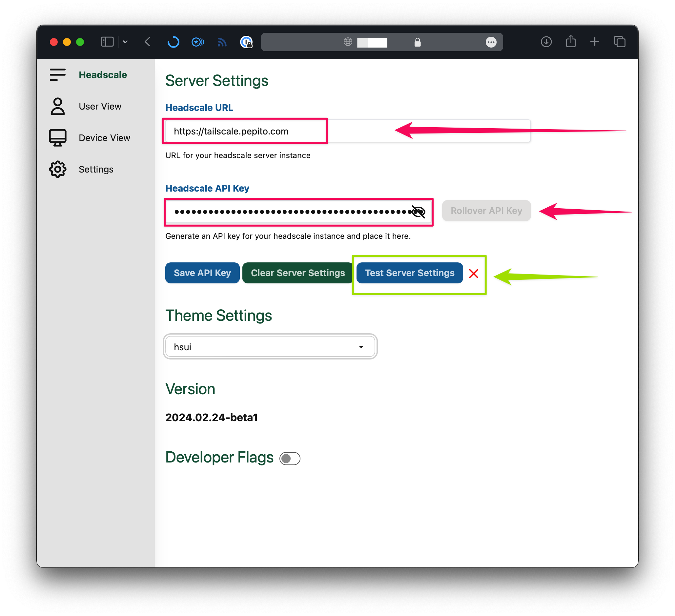Click the Headscale title link

pos(103,75)
